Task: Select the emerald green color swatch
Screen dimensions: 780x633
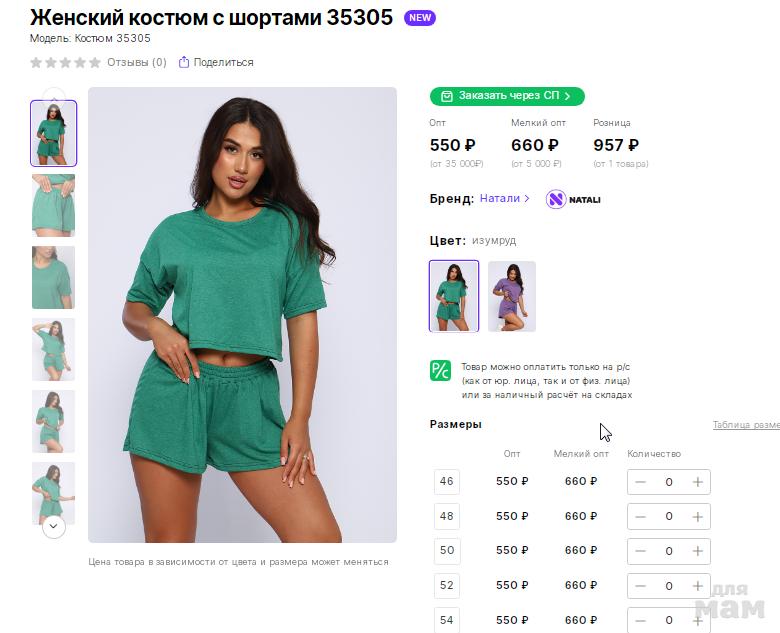Action: (x=454, y=296)
